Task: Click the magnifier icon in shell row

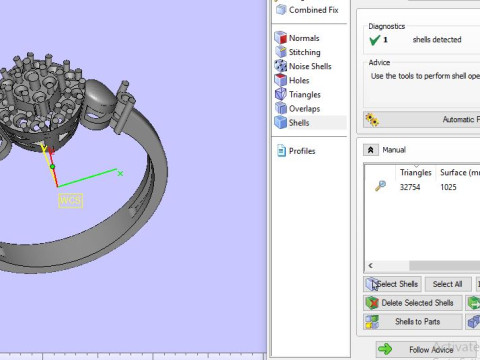Action: [x=380, y=186]
